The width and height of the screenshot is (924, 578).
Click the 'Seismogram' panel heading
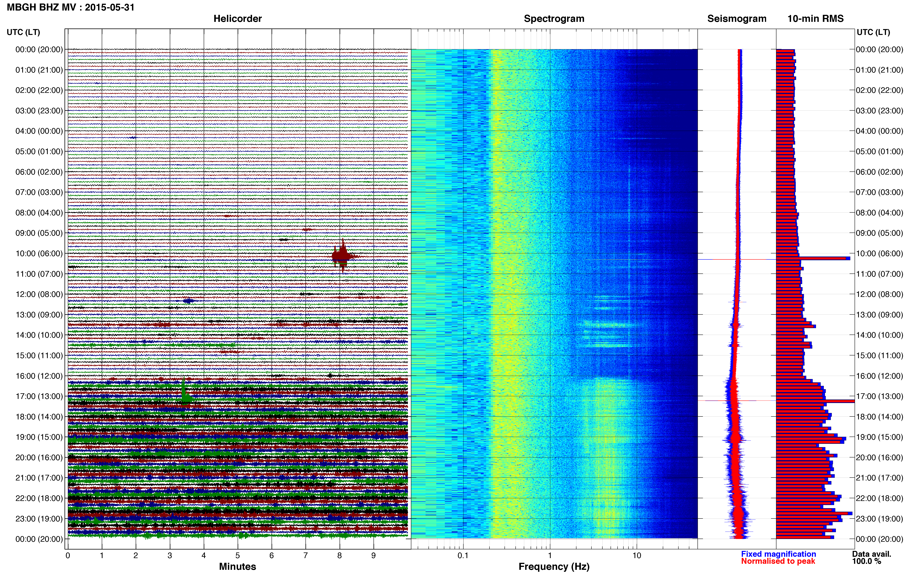737,19
